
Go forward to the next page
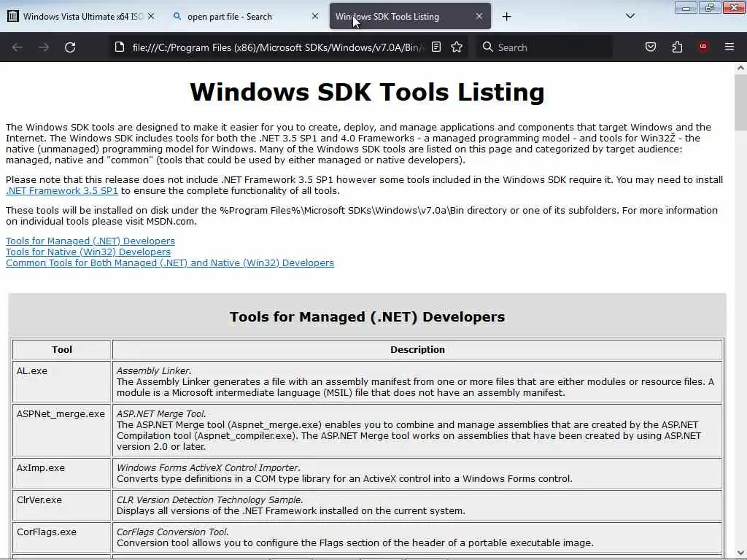point(44,47)
